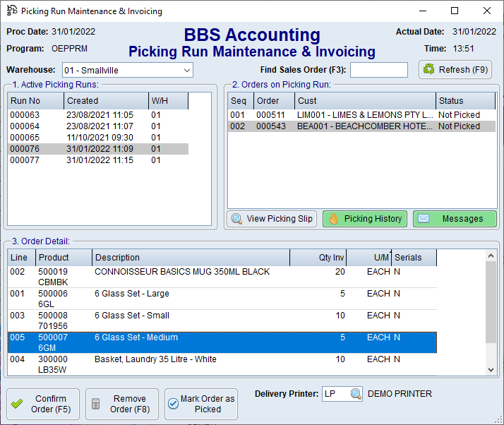504x425 pixels.
Task: Click into the Find Sales Order field
Action: [378, 70]
